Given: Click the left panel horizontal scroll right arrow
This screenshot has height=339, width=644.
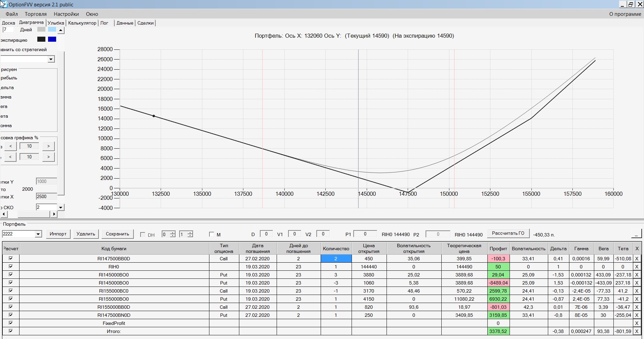Looking at the screenshot, I should pos(54,214).
